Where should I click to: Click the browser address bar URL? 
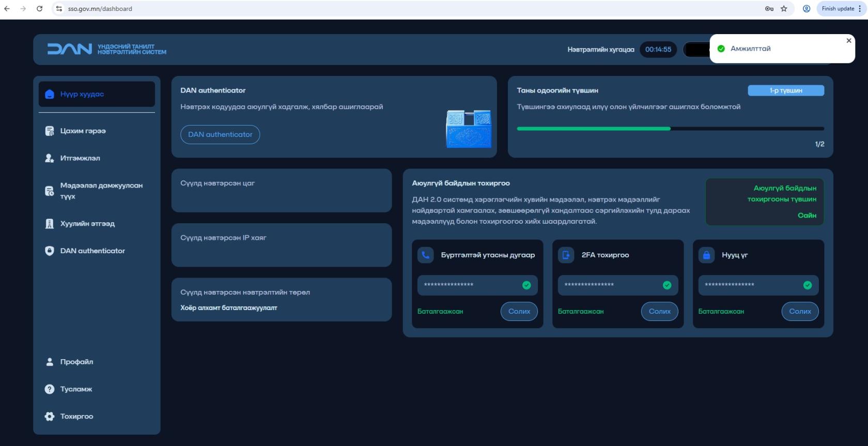coord(100,9)
